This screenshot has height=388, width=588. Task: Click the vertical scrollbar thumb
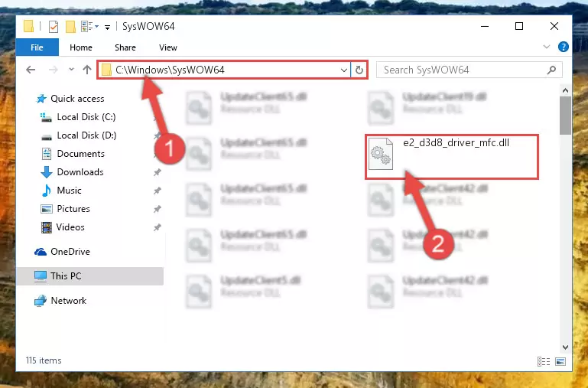pyautogui.click(x=565, y=116)
